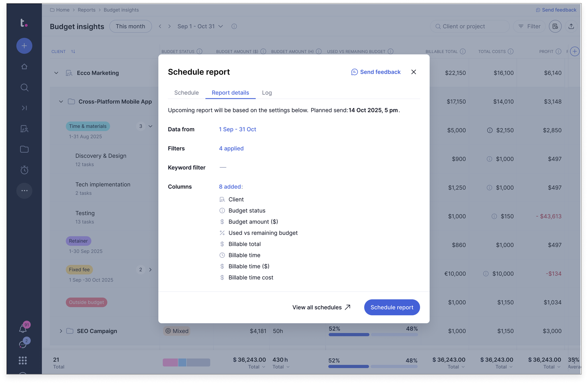This screenshot has width=588, height=384.
Task: Click the Mixed budget status badge
Action: pos(177,331)
